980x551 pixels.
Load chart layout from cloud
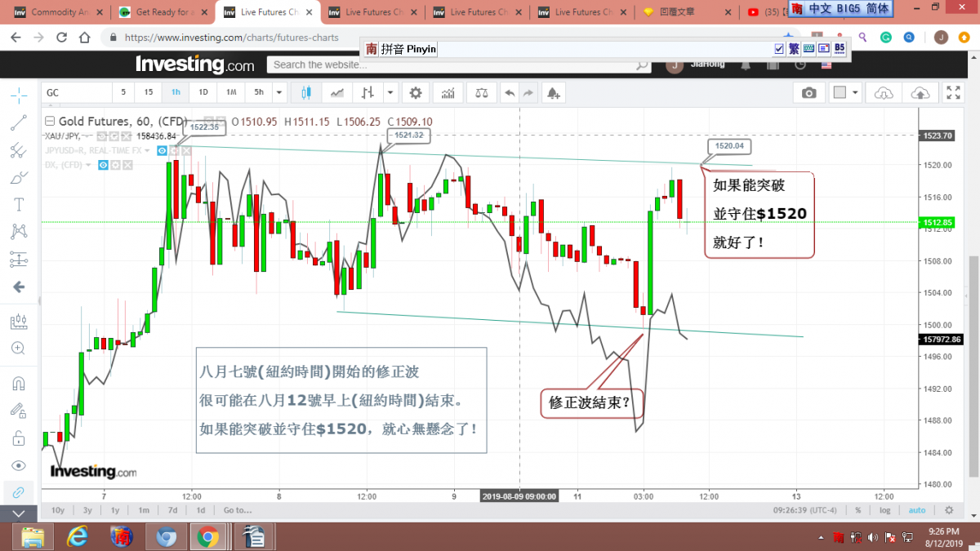(884, 92)
